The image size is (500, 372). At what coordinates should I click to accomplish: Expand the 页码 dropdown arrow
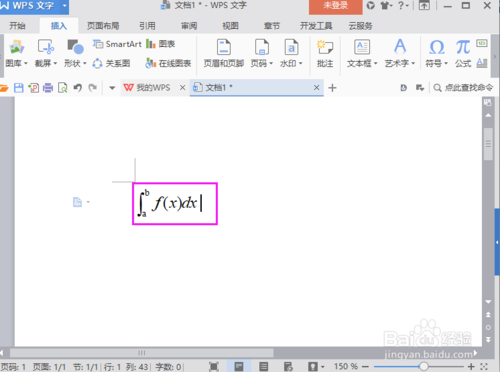point(271,63)
